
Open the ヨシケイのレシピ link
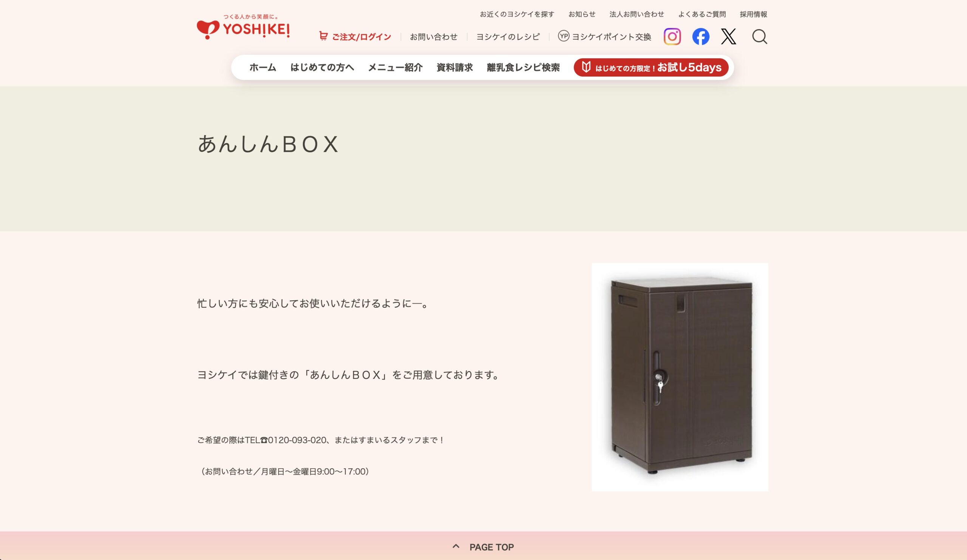[x=508, y=37]
